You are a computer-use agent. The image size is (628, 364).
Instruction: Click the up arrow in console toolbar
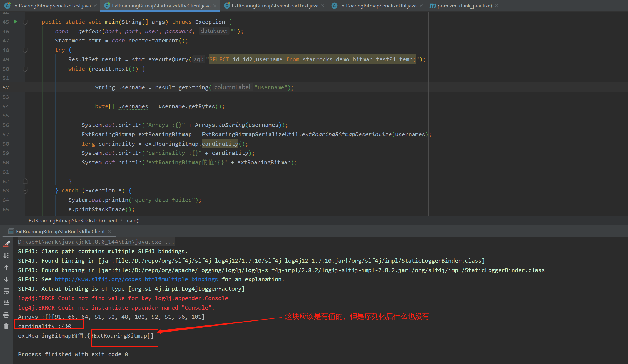tap(6, 267)
